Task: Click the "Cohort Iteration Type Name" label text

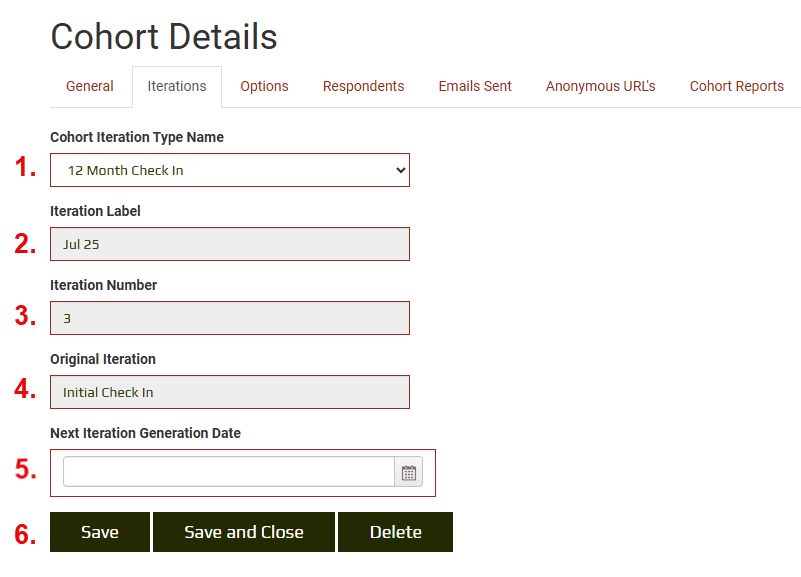Action: click(x=137, y=137)
